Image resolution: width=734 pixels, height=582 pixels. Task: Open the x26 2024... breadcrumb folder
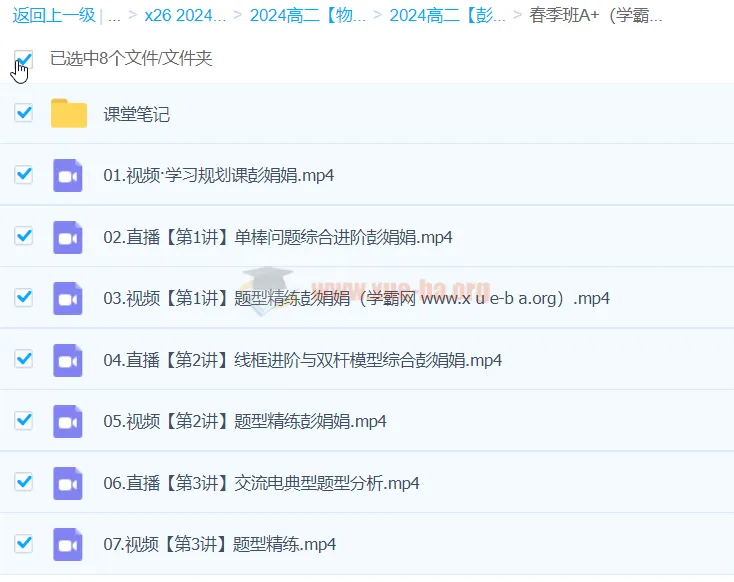click(185, 16)
